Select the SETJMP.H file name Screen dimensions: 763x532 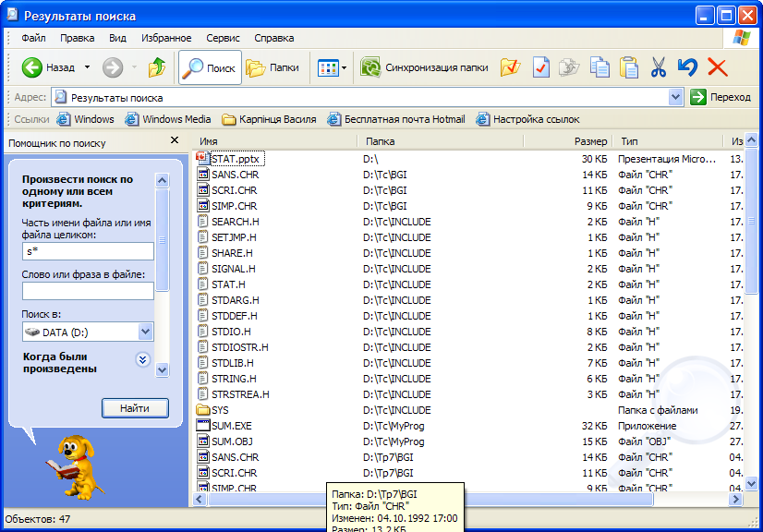tap(234, 237)
